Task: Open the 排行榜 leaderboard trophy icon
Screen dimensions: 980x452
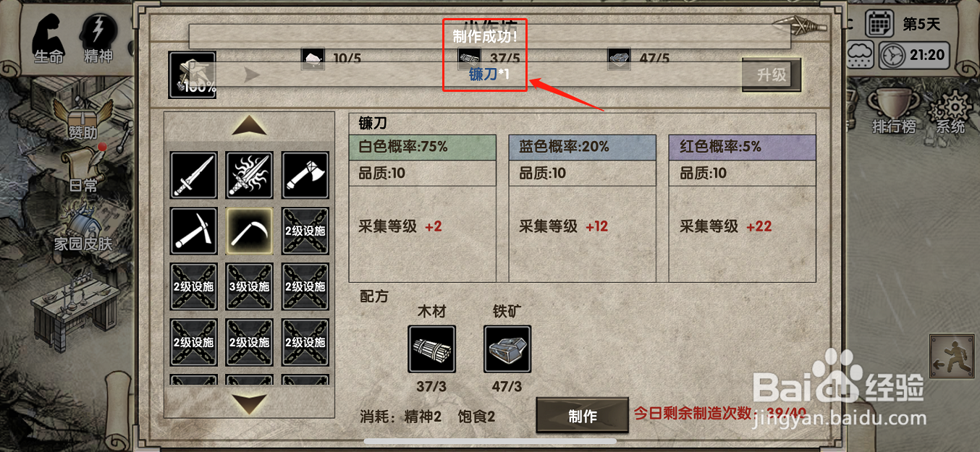Action: 892,110
